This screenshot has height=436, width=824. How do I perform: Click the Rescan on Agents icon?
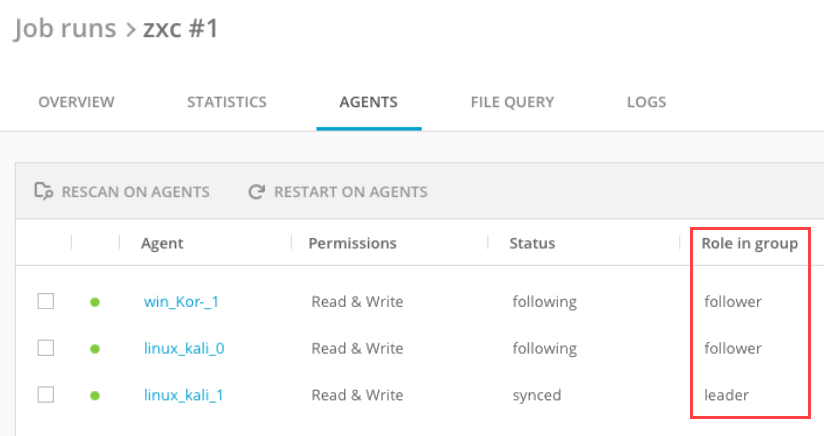pos(43,191)
